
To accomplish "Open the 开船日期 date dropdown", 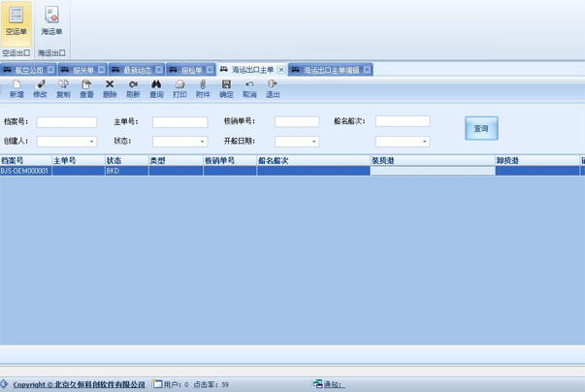I will pos(314,142).
